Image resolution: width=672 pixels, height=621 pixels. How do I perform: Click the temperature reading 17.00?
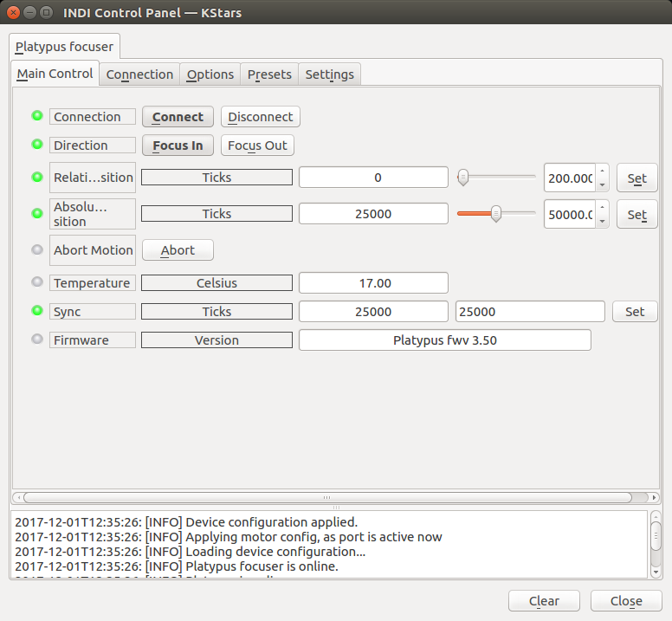pyautogui.click(x=374, y=283)
